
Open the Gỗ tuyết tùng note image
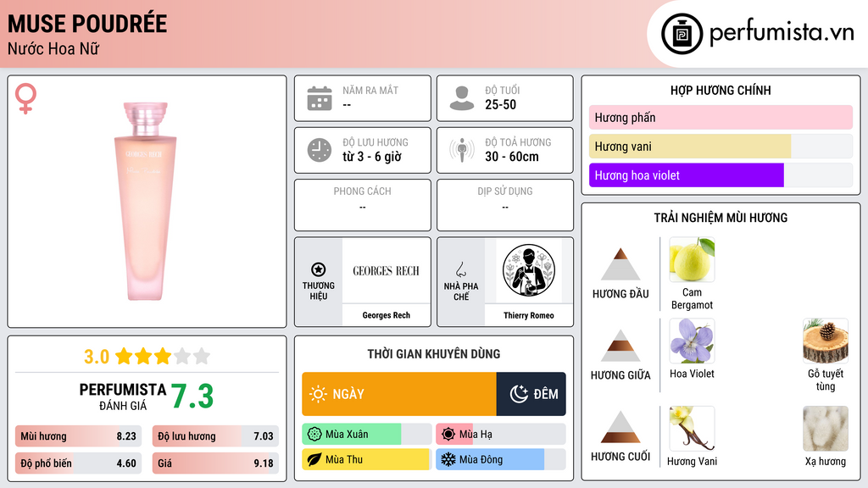click(826, 341)
